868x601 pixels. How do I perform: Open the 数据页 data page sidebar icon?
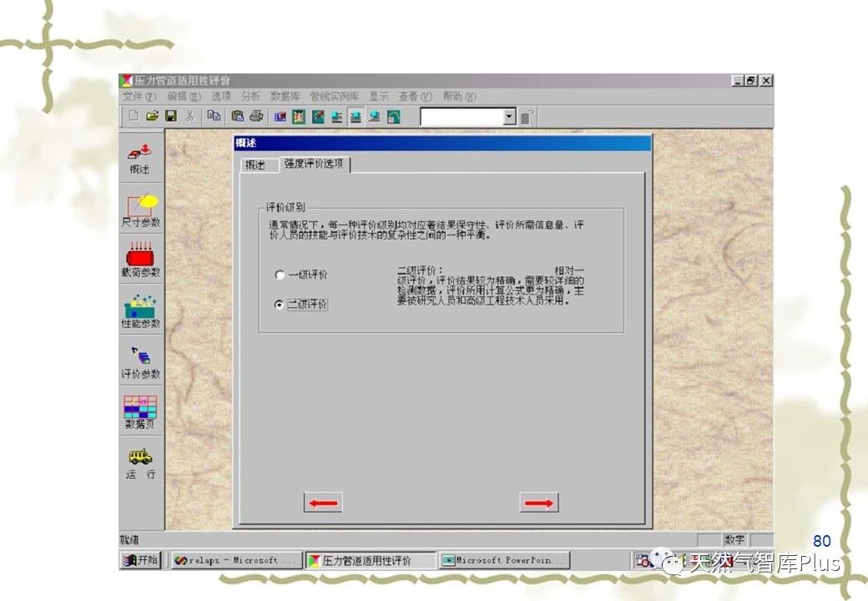(x=140, y=412)
